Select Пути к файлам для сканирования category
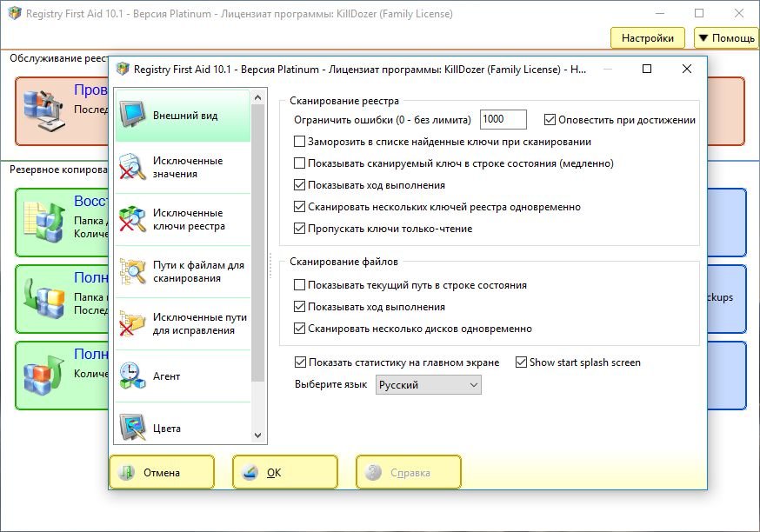The width and height of the screenshot is (760, 532). (x=183, y=272)
